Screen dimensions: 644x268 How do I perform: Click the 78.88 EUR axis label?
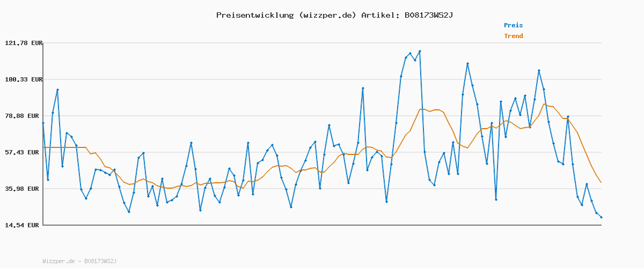23,116
